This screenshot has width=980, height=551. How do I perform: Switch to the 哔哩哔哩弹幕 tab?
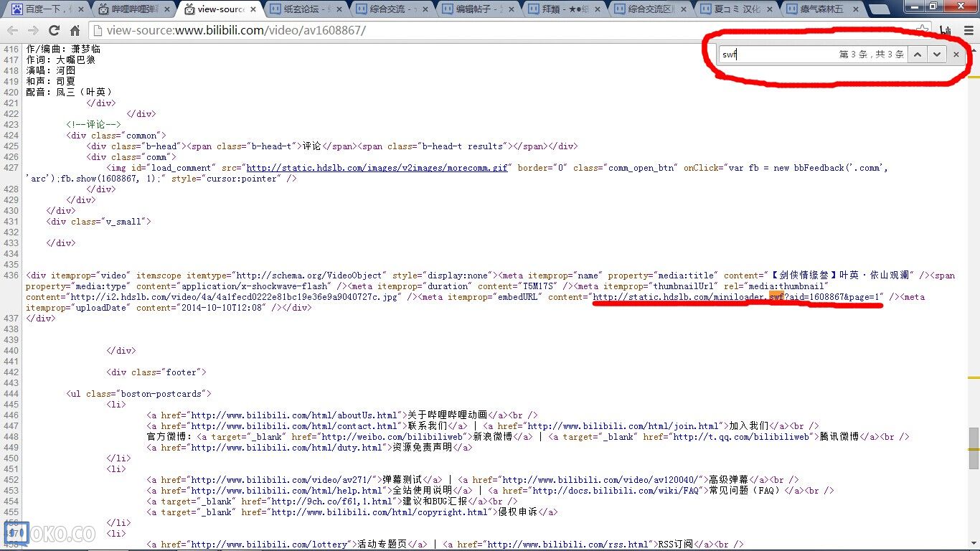point(131,9)
